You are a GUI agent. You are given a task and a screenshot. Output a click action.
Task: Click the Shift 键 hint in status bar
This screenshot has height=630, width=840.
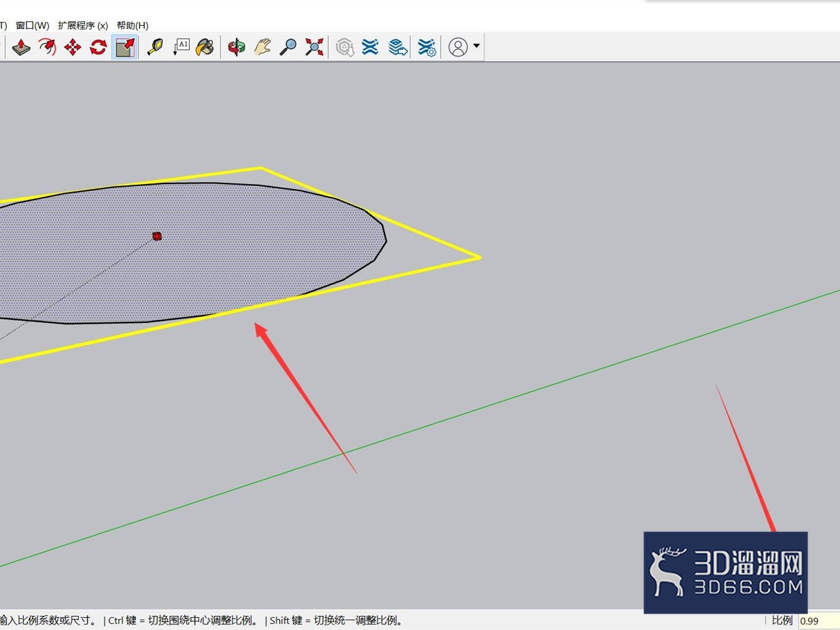(x=336, y=620)
